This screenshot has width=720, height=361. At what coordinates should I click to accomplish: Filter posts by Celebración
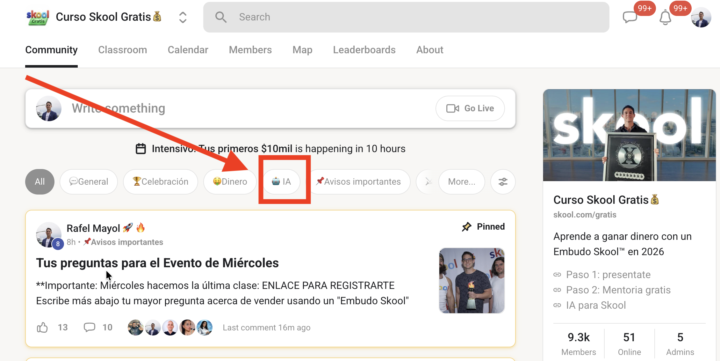point(160,181)
